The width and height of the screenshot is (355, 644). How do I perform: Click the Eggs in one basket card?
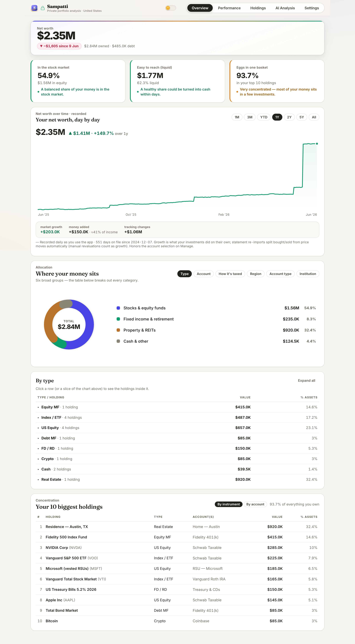(x=277, y=81)
